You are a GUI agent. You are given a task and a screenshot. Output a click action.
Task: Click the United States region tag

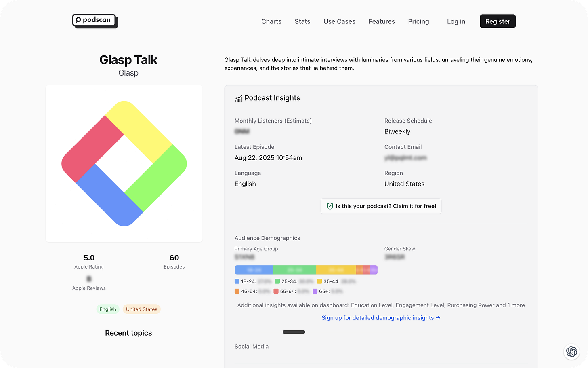pyautogui.click(x=141, y=309)
